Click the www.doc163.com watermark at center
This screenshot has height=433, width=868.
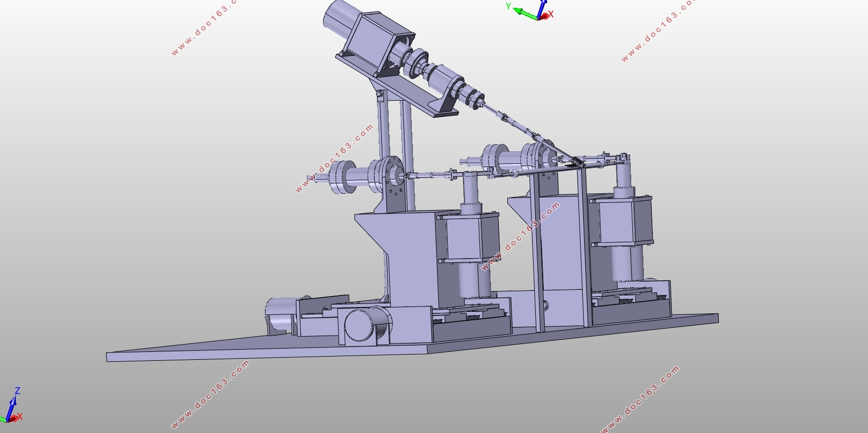(x=520, y=237)
